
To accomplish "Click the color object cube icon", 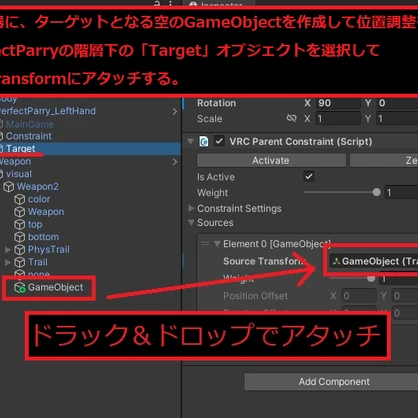I will 19,199.
